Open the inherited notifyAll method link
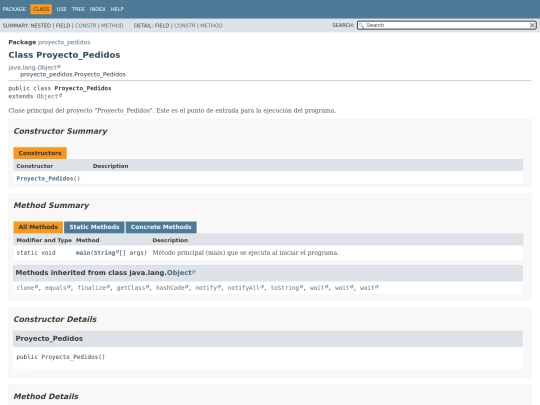Image resolution: width=540 pixels, height=405 pixels. coord(246,288)
